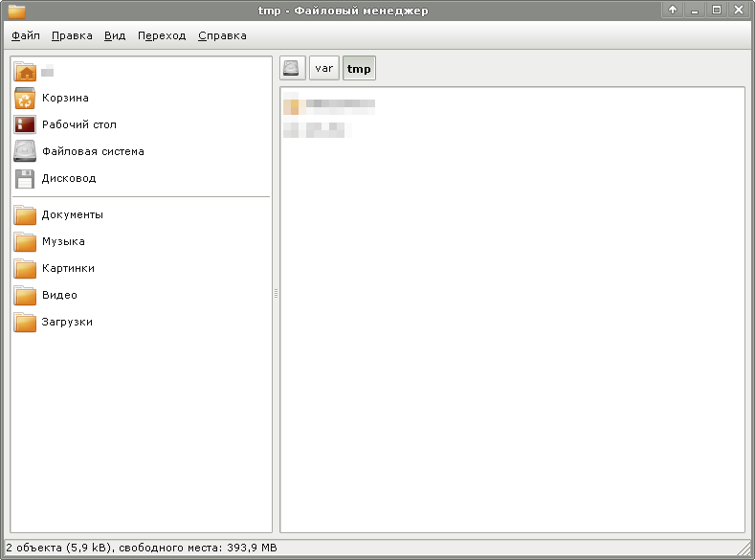
Task: Open the Корзина trash icon
Action: (26, 98)
